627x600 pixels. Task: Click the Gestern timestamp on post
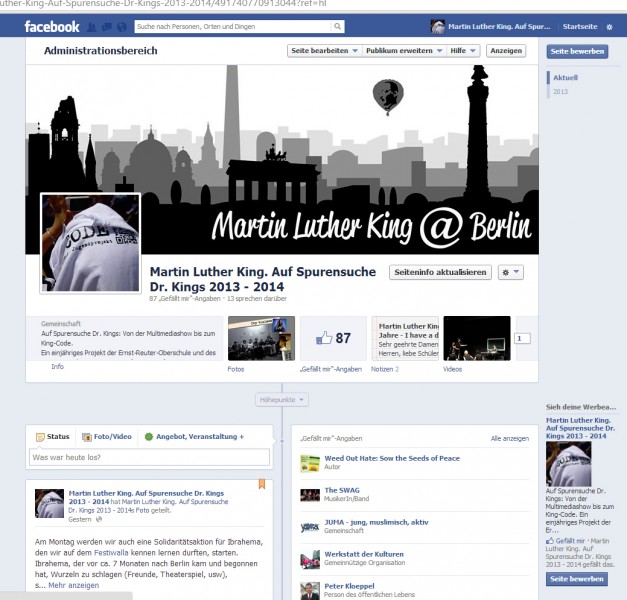point(80,519)
